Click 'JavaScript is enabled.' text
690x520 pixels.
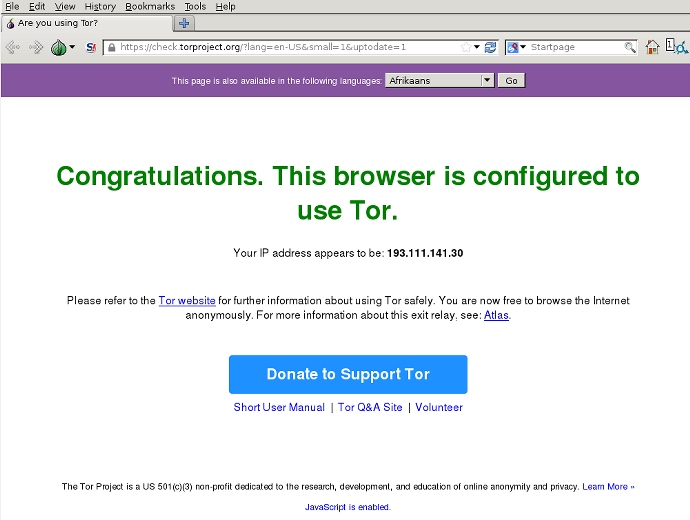(x=348, y=507)
